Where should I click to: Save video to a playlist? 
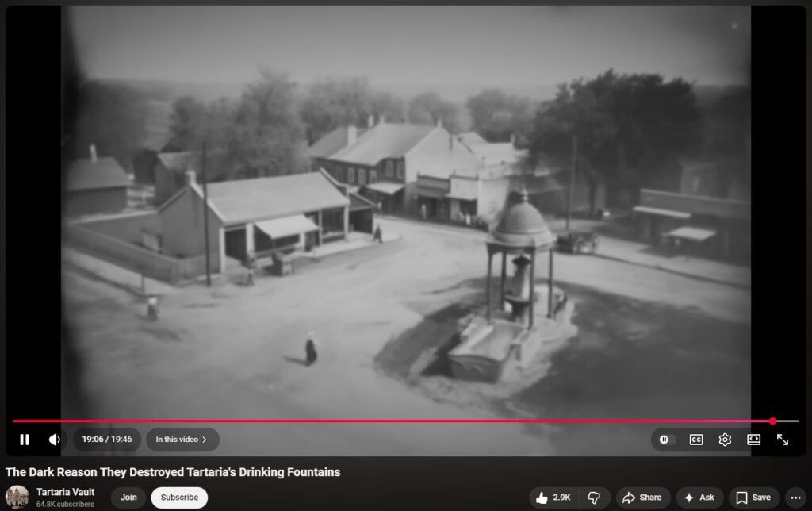[753, 498]
